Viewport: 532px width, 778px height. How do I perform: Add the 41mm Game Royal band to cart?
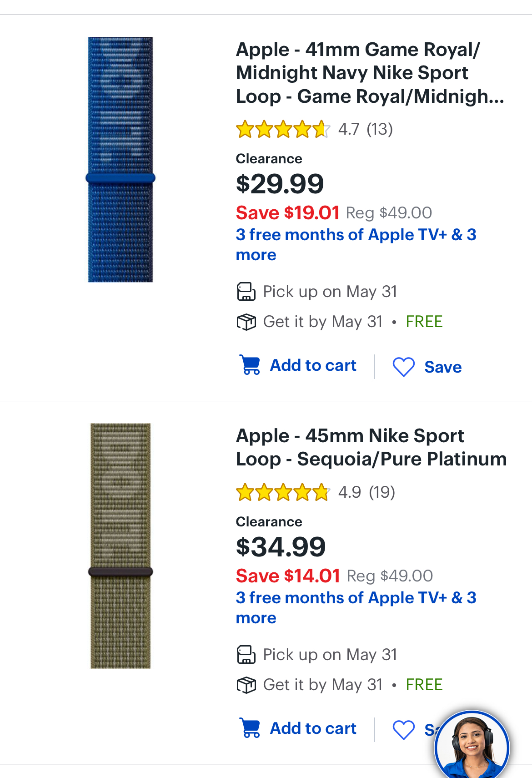[313, 365]
